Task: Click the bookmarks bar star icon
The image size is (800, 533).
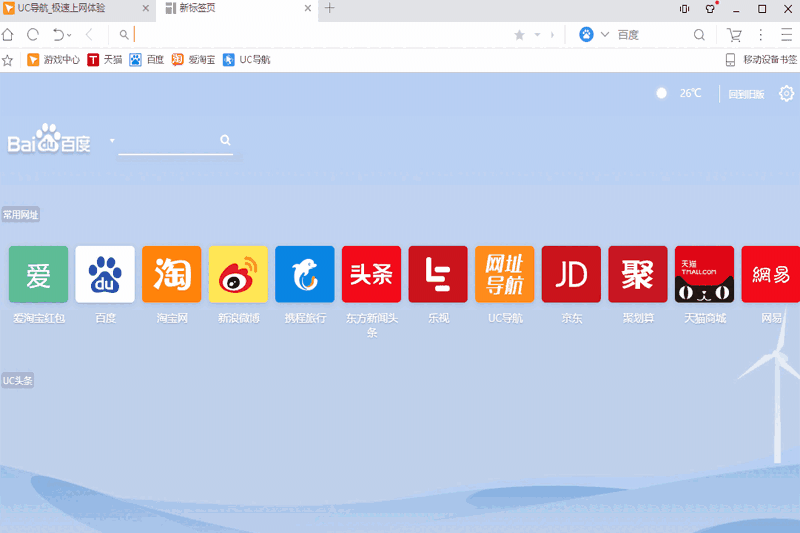Action: click(x=7, y=60)
